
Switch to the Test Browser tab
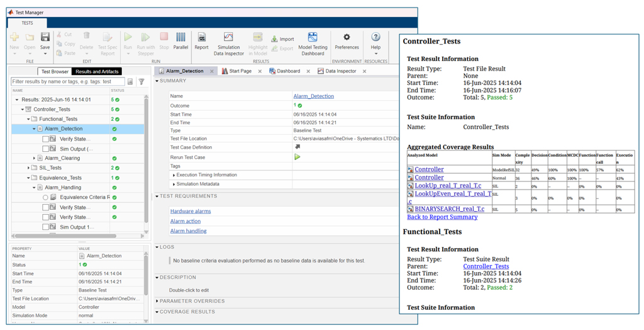point(55,72)
